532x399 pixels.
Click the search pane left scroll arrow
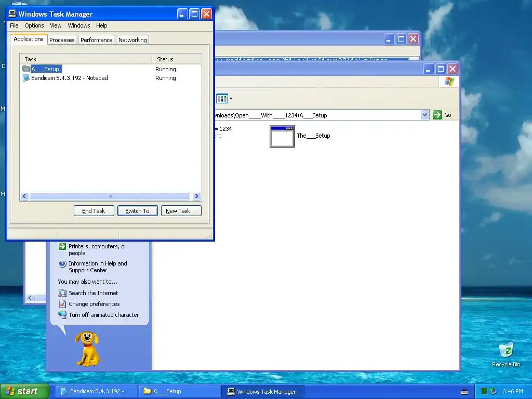pos(30,298)
